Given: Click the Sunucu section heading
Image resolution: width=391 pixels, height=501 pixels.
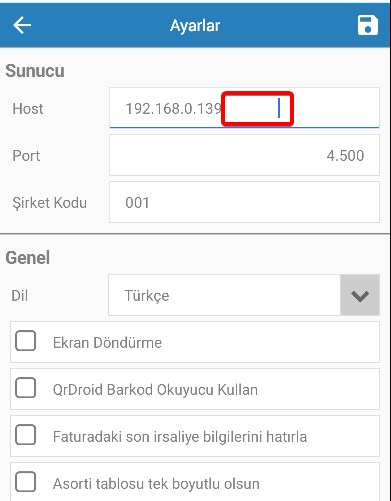Looking at the screenshot, I should tap(35, 71).
